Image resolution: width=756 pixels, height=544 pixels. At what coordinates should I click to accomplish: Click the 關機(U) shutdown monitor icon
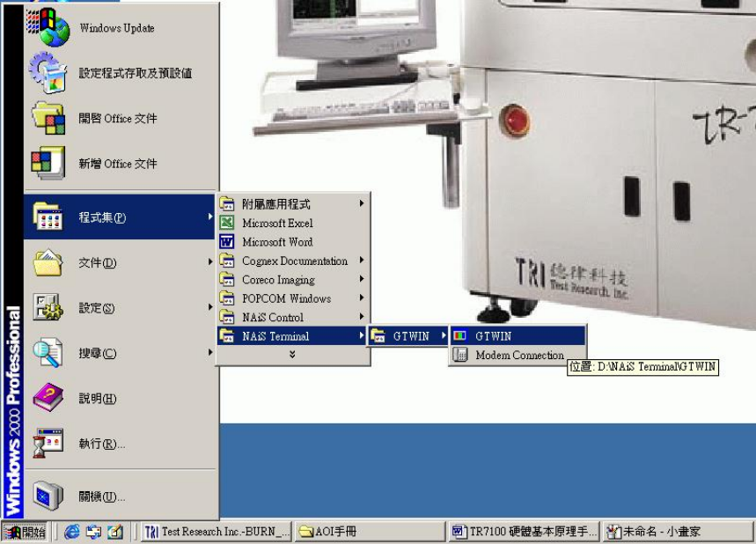(48, 496)
